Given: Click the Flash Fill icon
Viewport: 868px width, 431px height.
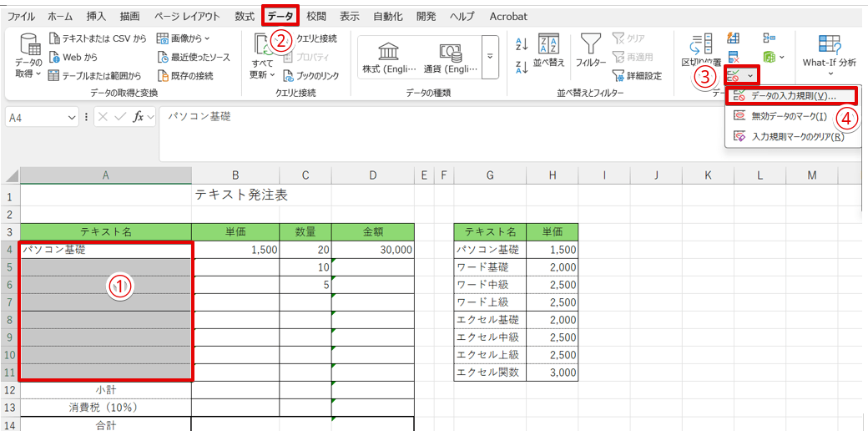Looking at the screenshot, I should pos(734,38).
